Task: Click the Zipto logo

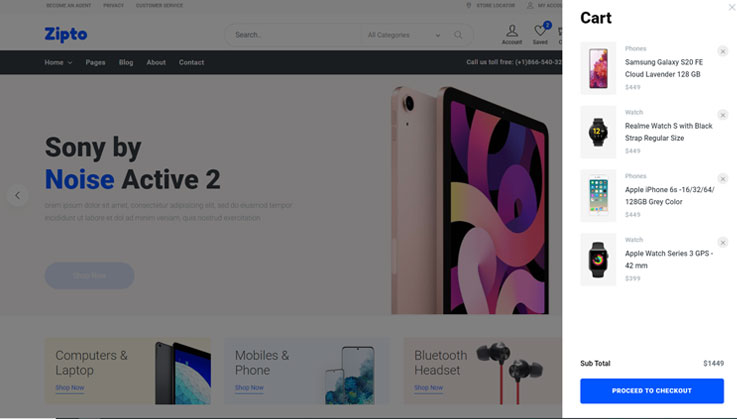Action: 66,34
